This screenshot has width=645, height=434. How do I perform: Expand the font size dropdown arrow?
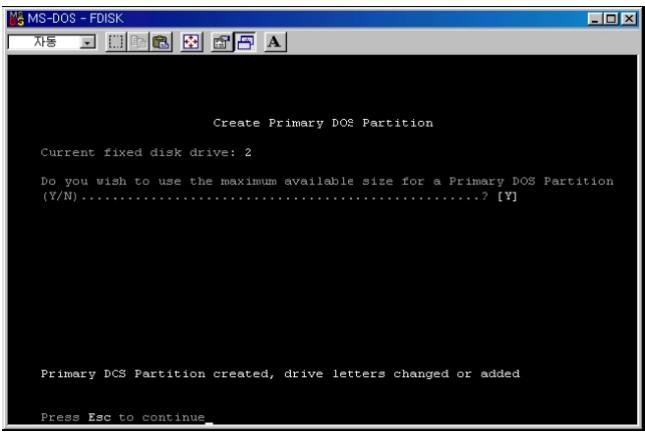(88, 42)
